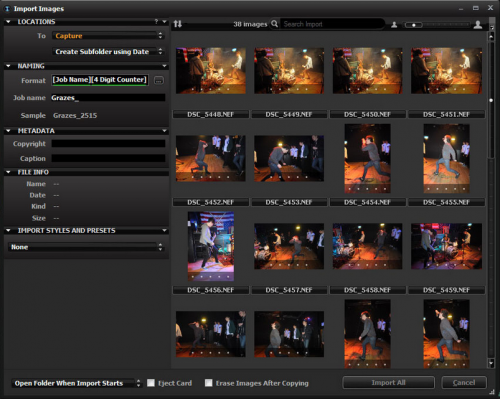Collapse the FILE INFO section
Image resolution: width=500 pixels, height=399 pixels.
pyautogui.click(x=8, y=172)
